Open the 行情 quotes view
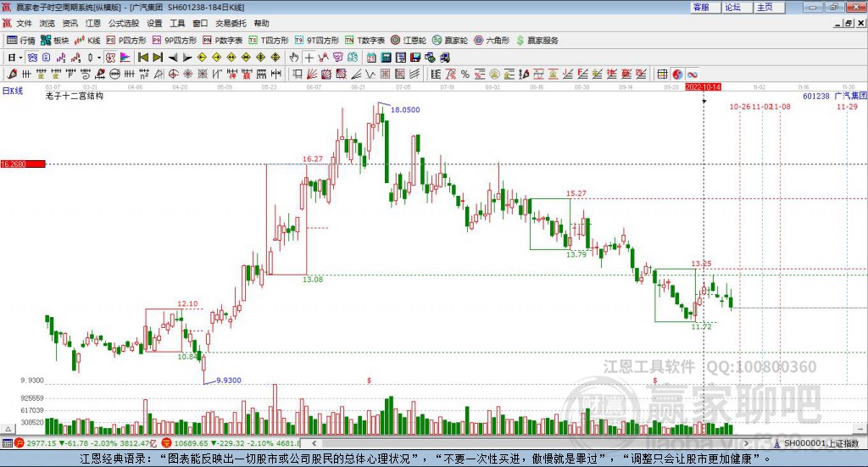The height and width of the screenshot is (467, 868). click(21, 41)
